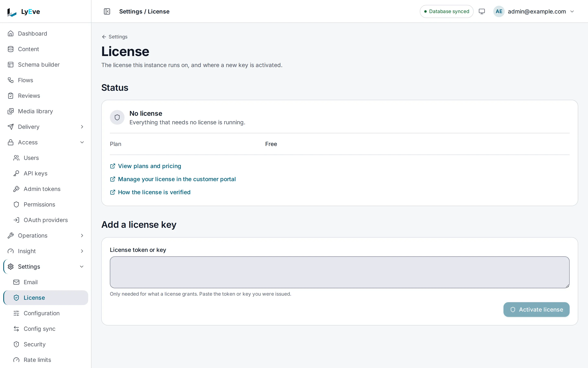588x368 pixels.
Task: Click the AE user avatar
Action: click(499, 11)
